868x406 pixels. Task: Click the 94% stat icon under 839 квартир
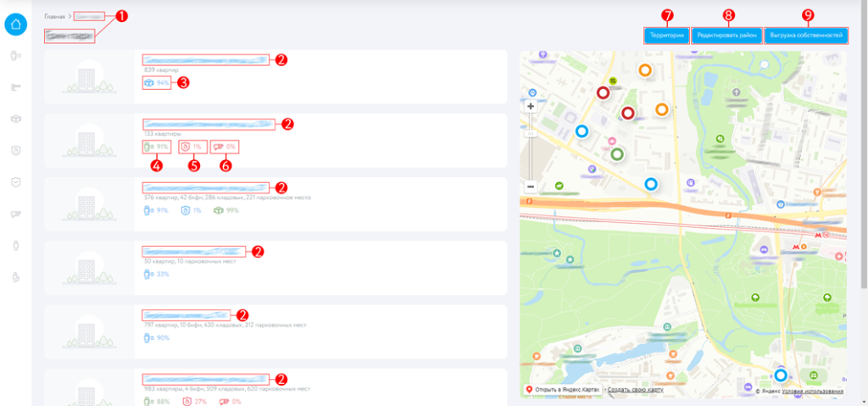pyautogui.click(x=149, y=83)
